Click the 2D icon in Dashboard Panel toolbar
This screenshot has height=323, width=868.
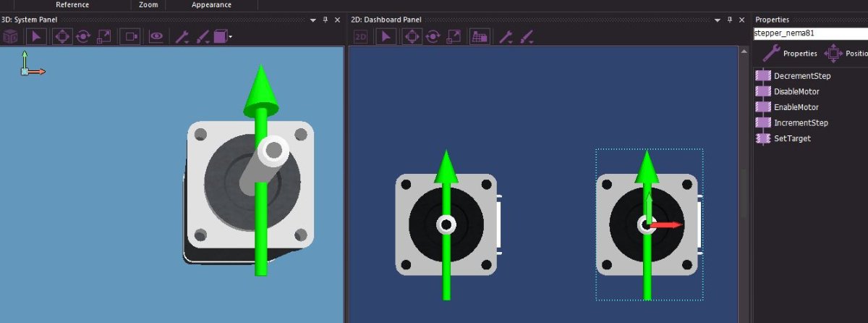click(359, 36)
